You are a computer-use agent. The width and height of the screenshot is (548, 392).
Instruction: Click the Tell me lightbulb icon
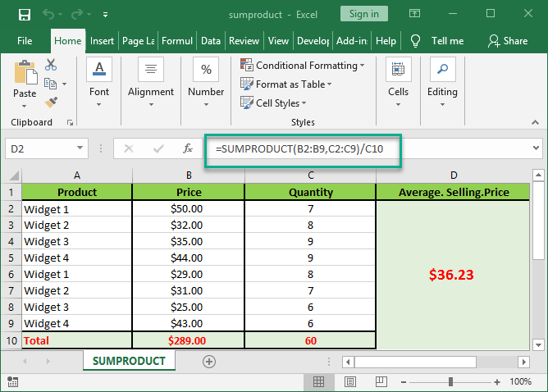(416, 41)
